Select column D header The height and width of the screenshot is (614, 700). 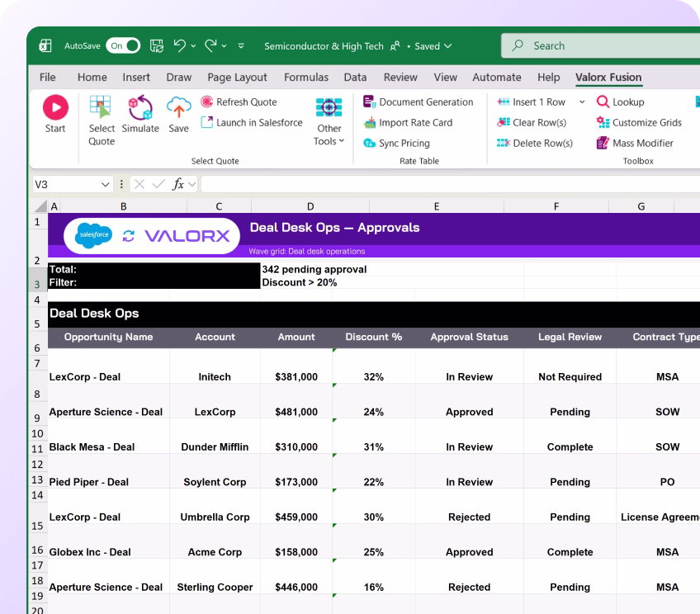[x=310, y=206]
